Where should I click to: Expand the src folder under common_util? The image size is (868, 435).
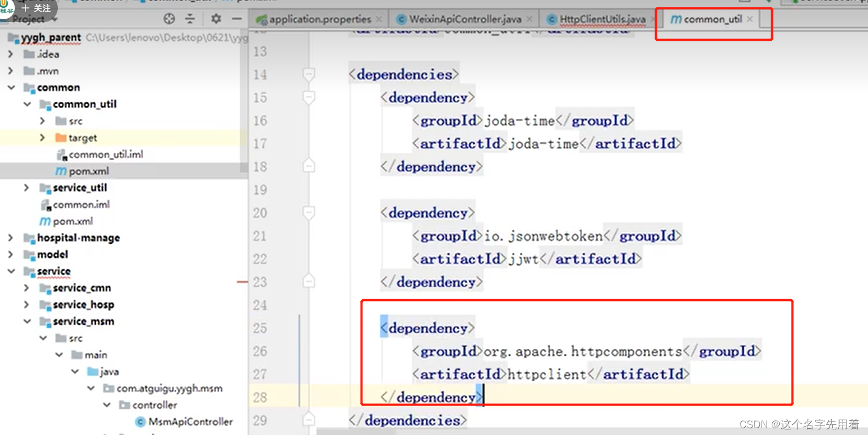point(42,121)
